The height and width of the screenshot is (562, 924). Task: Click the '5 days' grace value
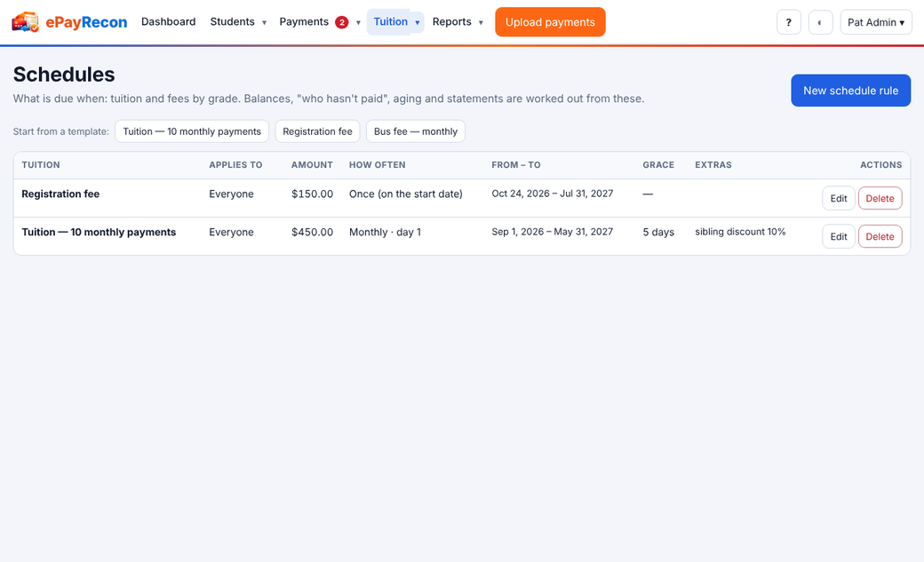click(x=658, y=232)
